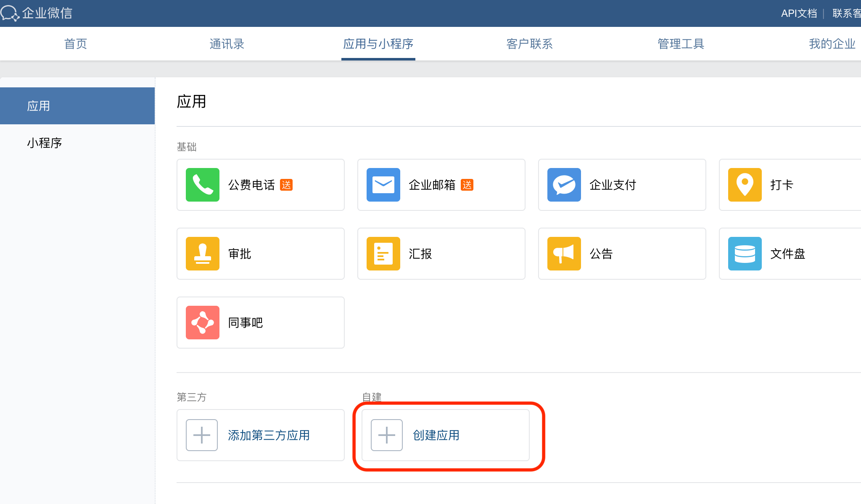
Task: Click the 送 badge beside 企业邮箱
Action: [467, 185]
